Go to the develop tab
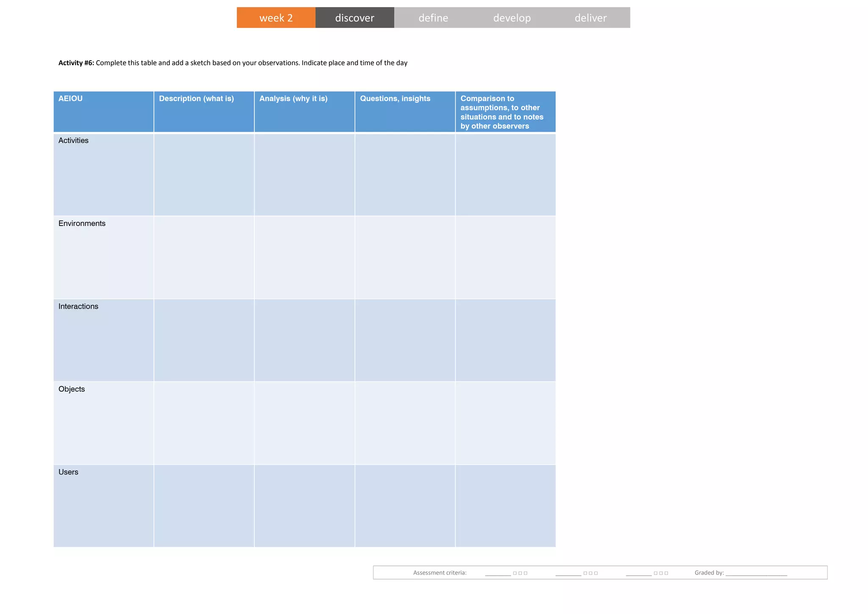The height and width of the screenshot is (614, 868). pos(512,17)
